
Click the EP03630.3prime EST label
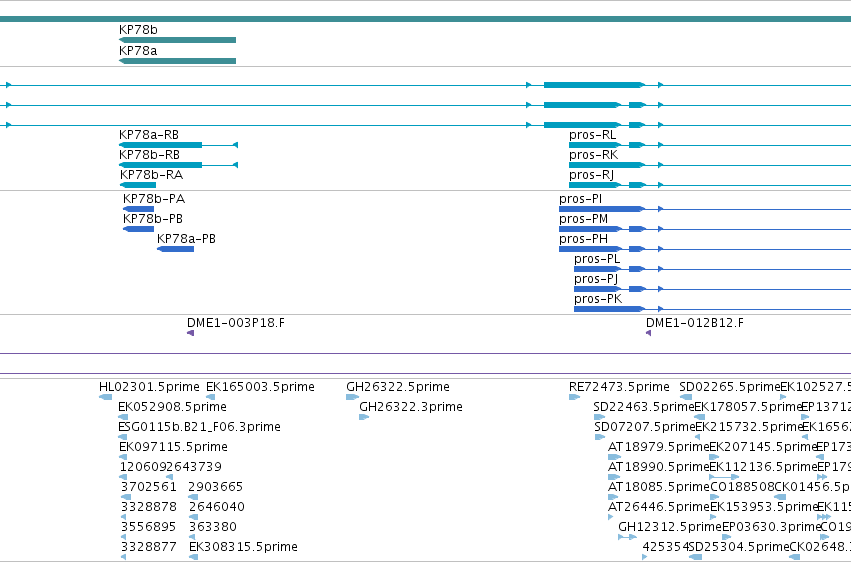point(771,527)
